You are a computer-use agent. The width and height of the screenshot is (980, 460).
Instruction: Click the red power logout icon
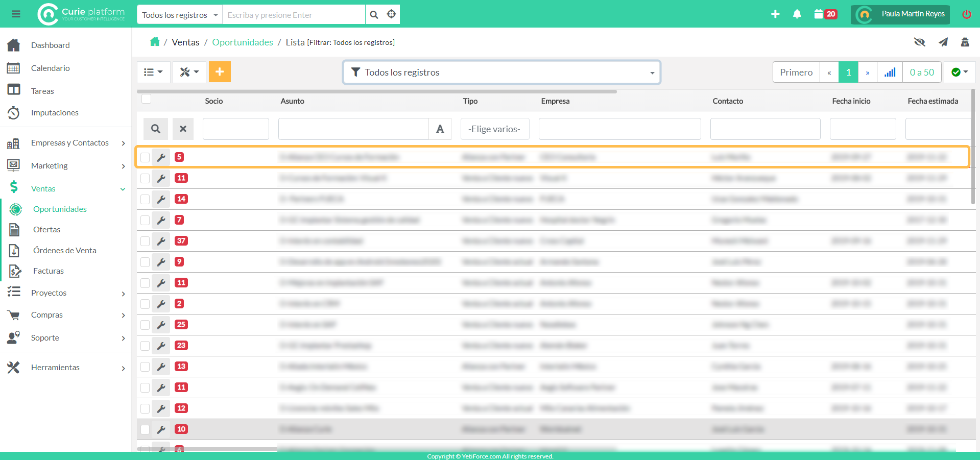pos(966,14)
